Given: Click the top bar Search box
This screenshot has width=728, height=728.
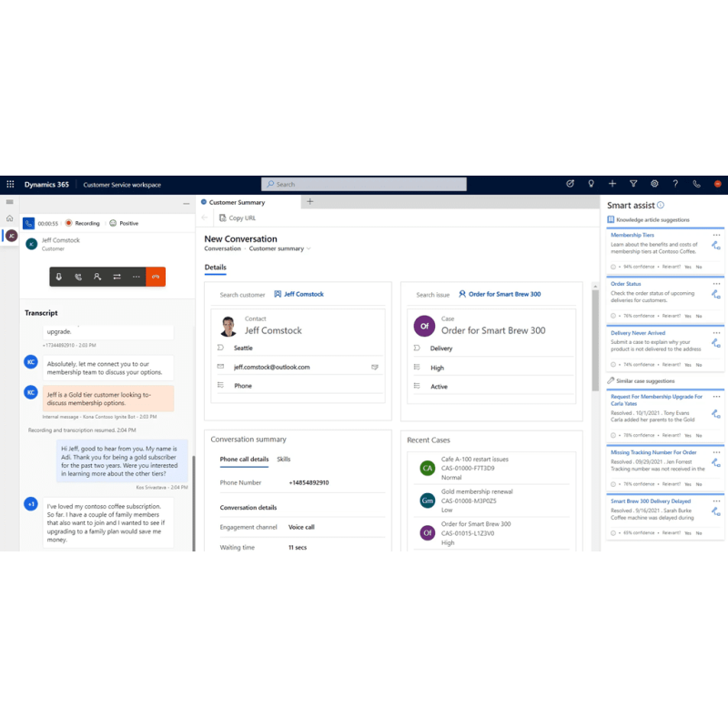Looking at the screenshot, I should click(x=363, y=185).
